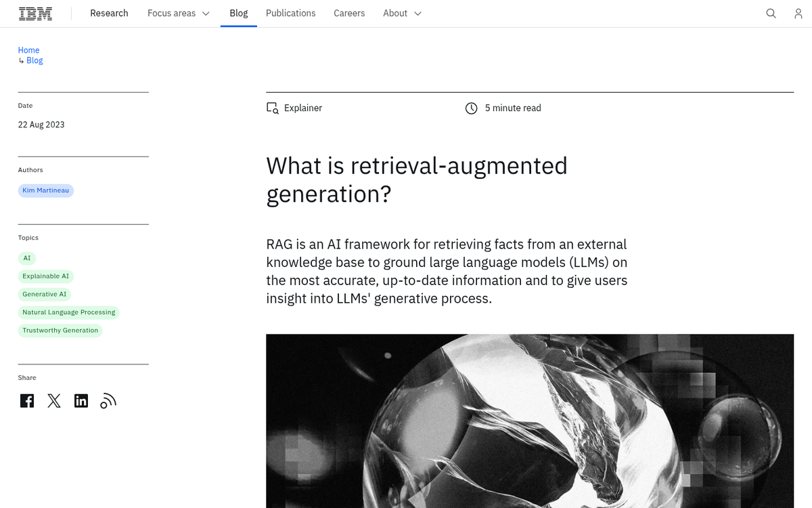Select the AI topic tag

(x=27, y=258)
